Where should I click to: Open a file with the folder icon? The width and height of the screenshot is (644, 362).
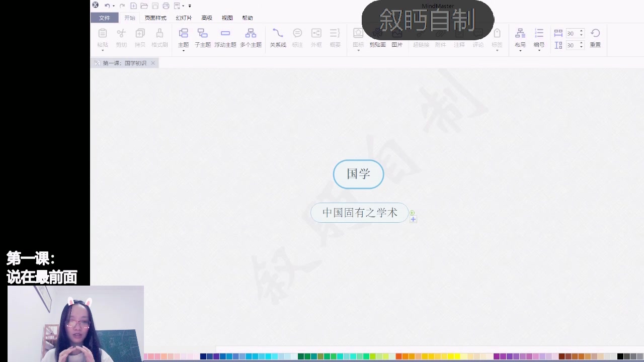click(144, 6)
